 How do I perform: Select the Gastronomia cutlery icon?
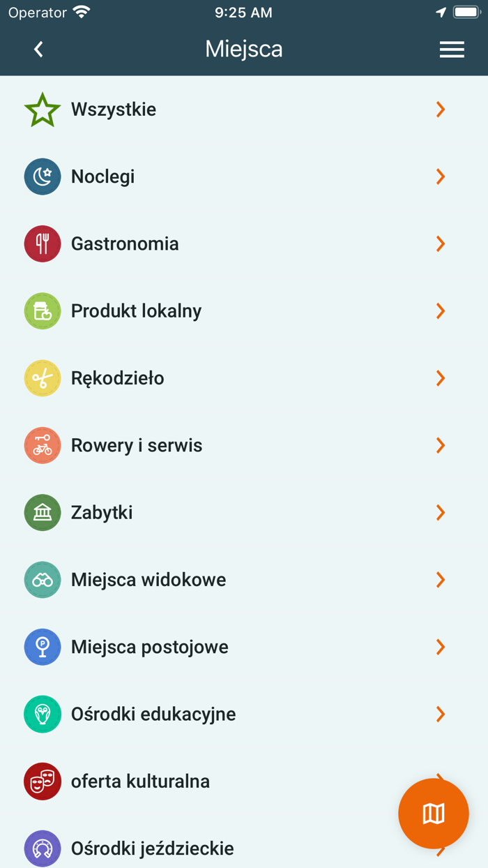[x=42, y=244]
